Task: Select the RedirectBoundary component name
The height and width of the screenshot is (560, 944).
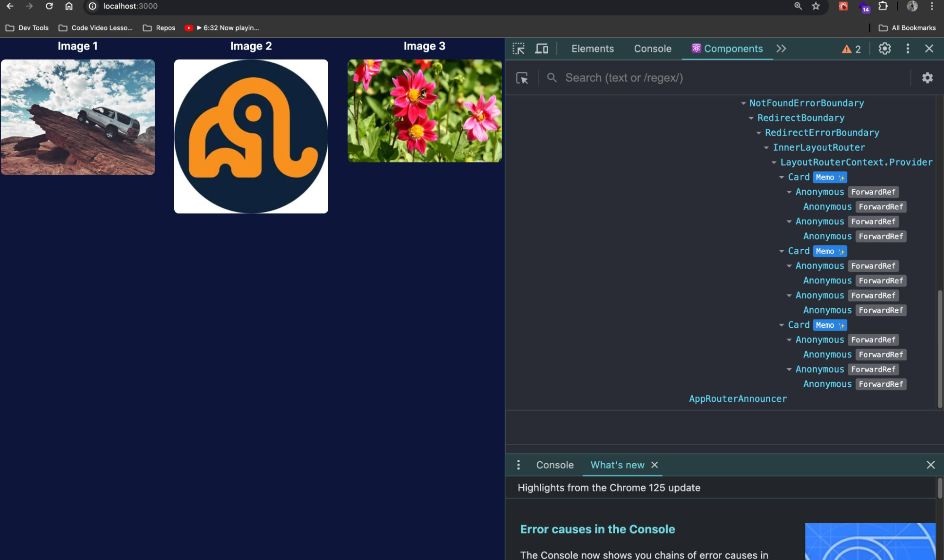Action: click(x=801, y=118)
